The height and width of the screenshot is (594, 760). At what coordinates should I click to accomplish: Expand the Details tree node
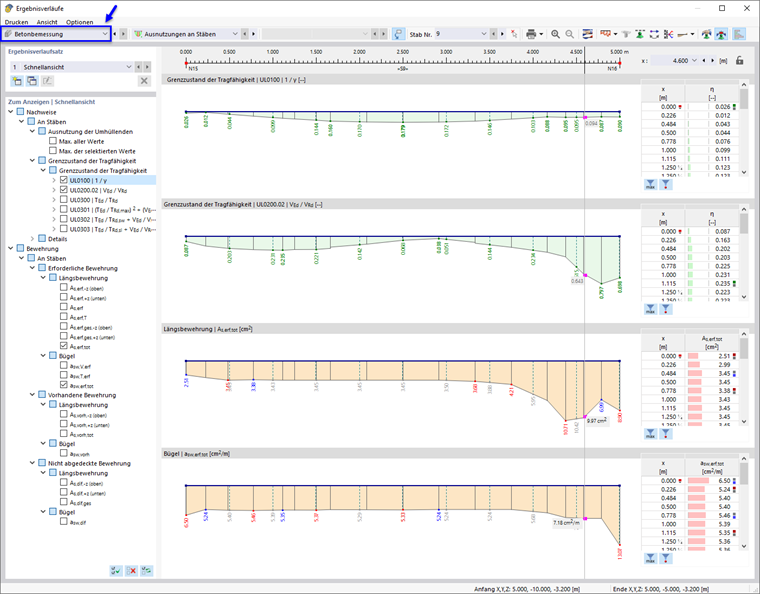(x=32, y=238)
